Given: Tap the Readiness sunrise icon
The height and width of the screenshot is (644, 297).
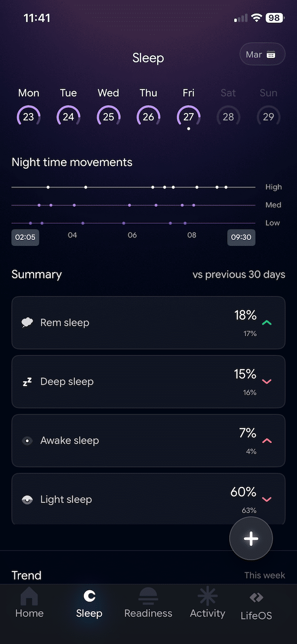Looking at the screenshot, I should pos(148,596).
